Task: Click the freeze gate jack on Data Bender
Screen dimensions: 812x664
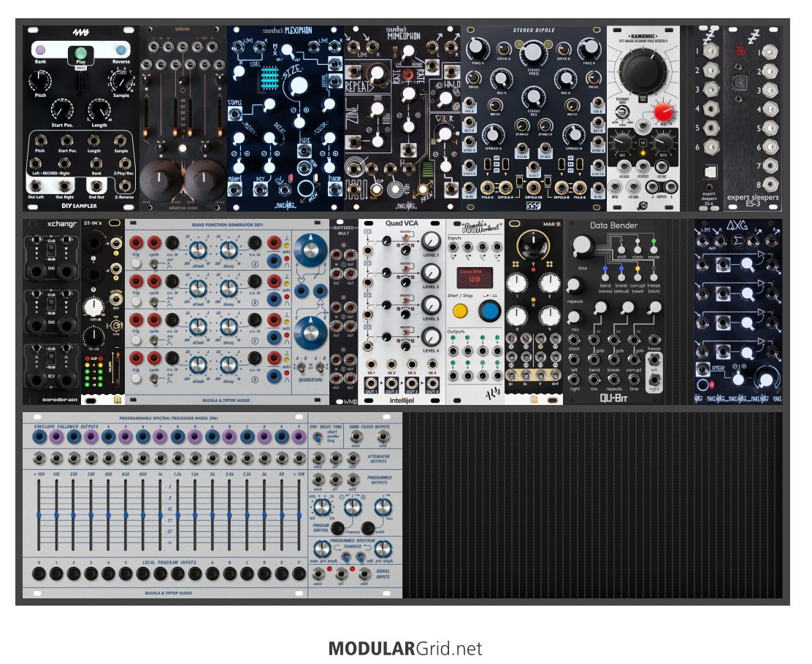Action: click(654, 340)
